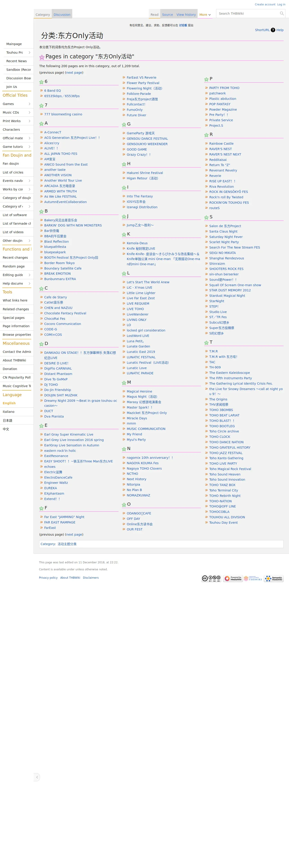This screenshot has height=868, width=289.
Task: Open What links here tool
Action: (15, 301)
